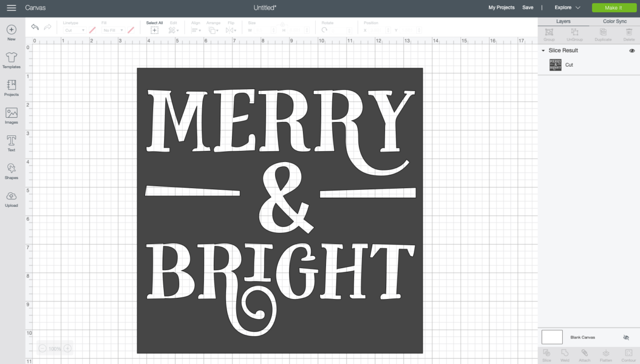This screenshot has width=640, height=364.
Task: Delete the selected layer
Action: (629, 35)
